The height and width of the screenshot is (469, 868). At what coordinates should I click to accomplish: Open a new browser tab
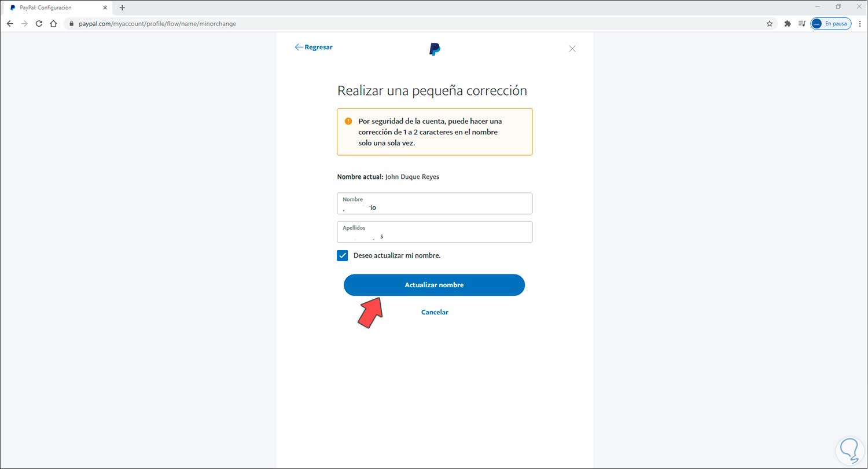[122, 8]
